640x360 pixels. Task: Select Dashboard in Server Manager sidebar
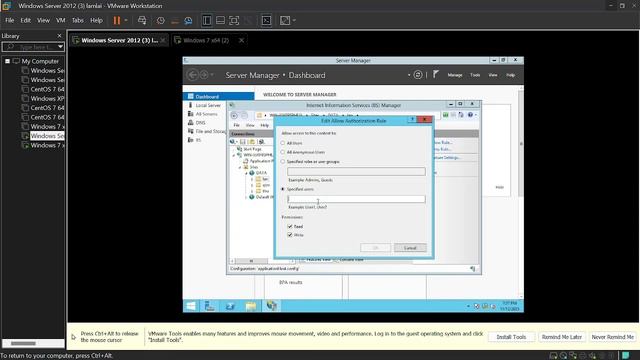pos(218,96)
